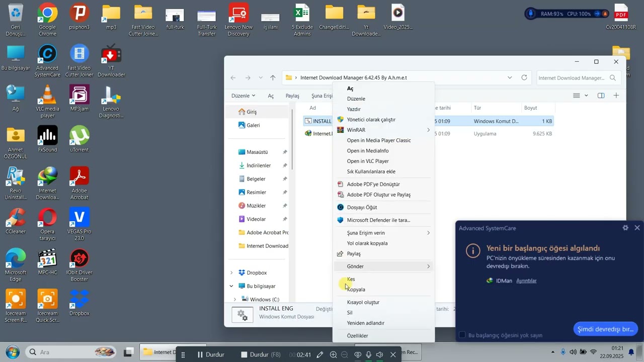Open Icecream Screen Recorder desktop icon

click(16, 307)
